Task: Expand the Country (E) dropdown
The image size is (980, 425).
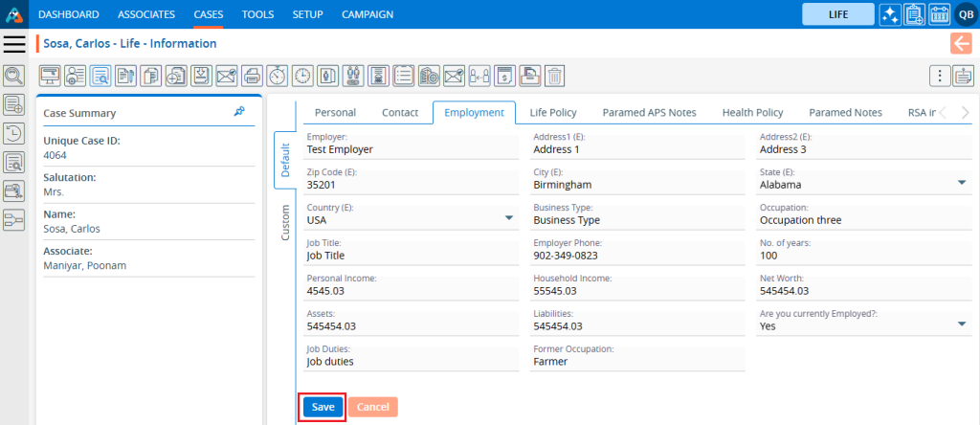Action: [509, 219]
